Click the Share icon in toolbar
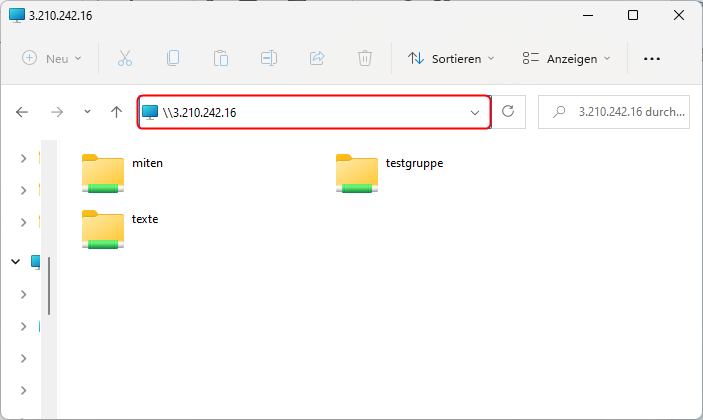This screenshot has width=703, height=420. click(x=317, y=59)
